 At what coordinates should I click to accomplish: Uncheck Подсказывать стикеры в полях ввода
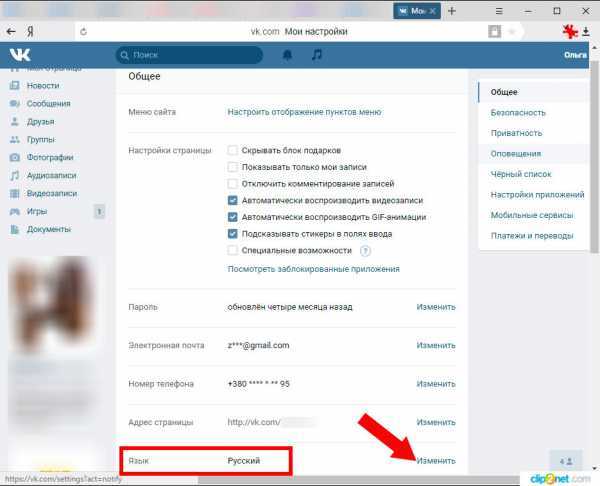tap(232, 234)
